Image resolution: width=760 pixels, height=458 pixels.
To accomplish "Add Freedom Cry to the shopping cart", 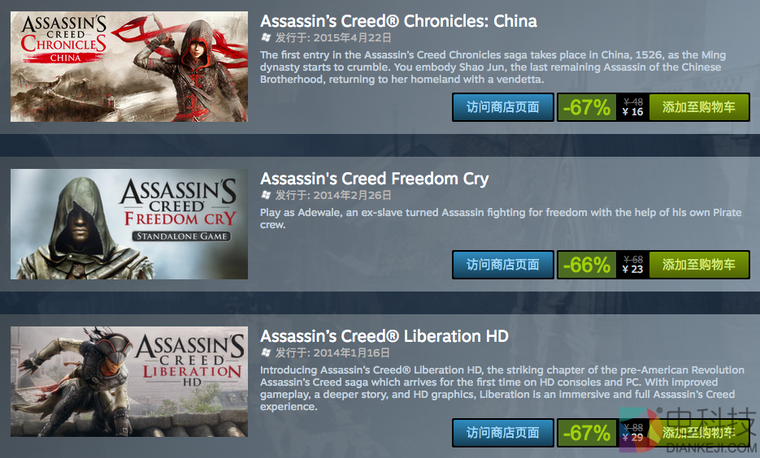I will (x=699, y=264).
